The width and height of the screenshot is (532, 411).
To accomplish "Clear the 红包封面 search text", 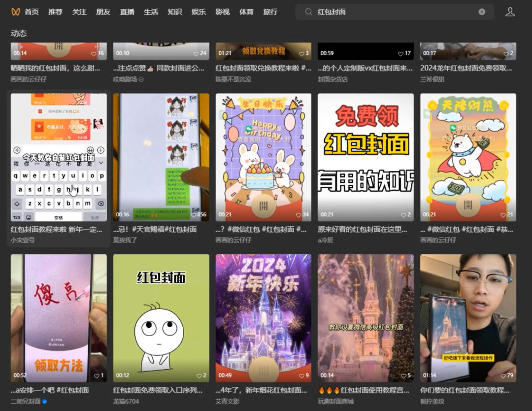I will coord(482,12).
